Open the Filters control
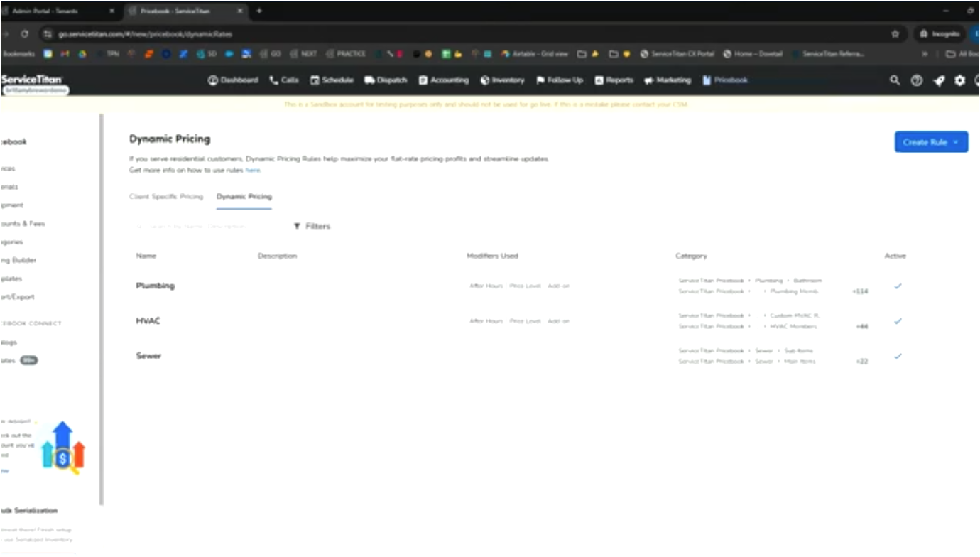Viewport: 980px width, 557px height. click(x=311, y=226)
